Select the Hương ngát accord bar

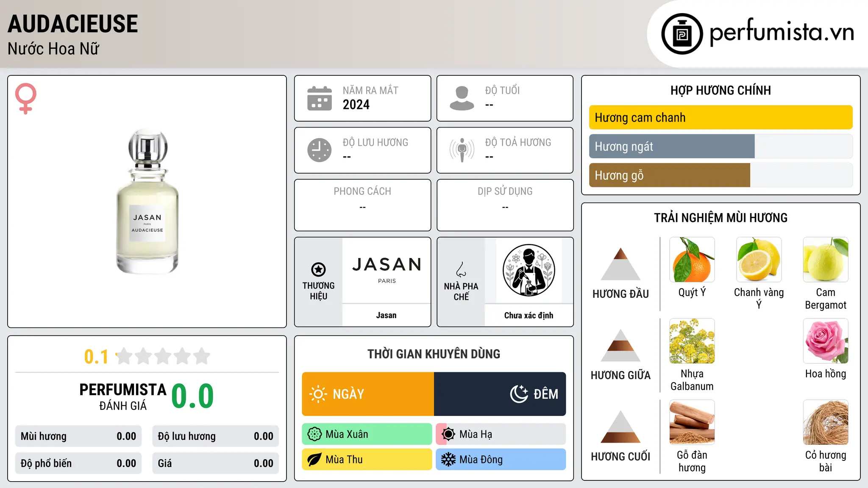tap(721, 146)
